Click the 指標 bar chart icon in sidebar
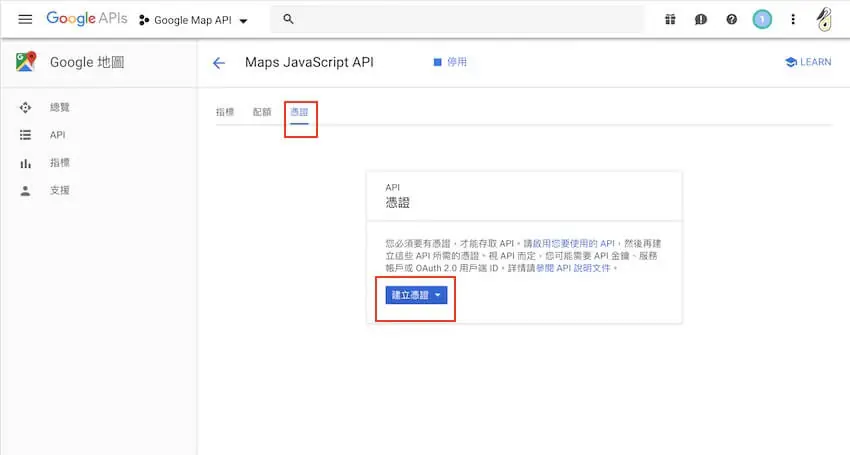The width and height of the screenshot is (850, 455). click(x=25, y=163)
